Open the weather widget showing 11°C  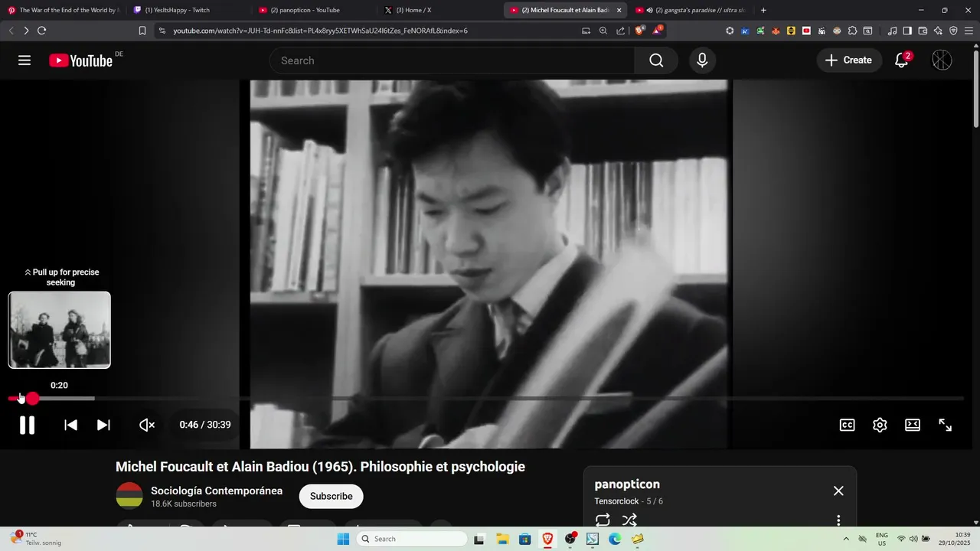click(x=35, y=539)
